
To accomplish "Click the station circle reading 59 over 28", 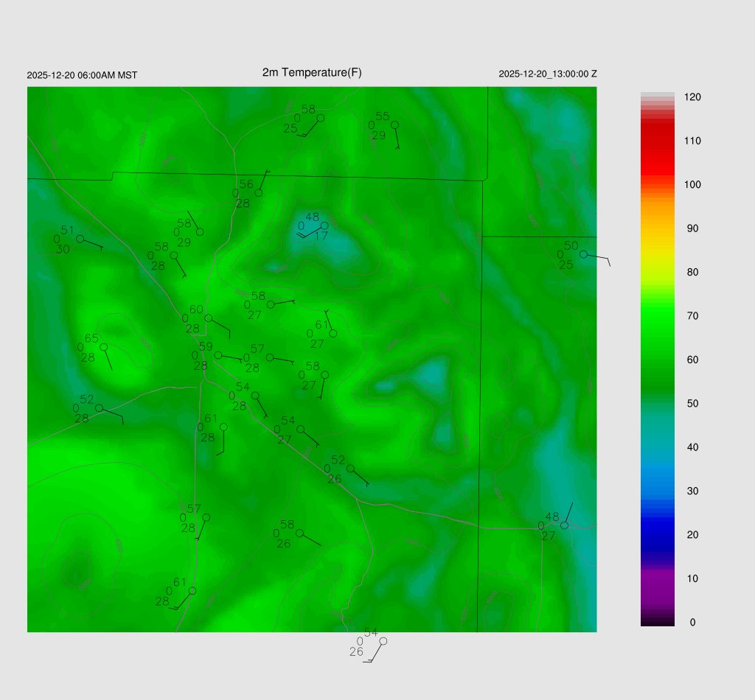I will [218, 355].
